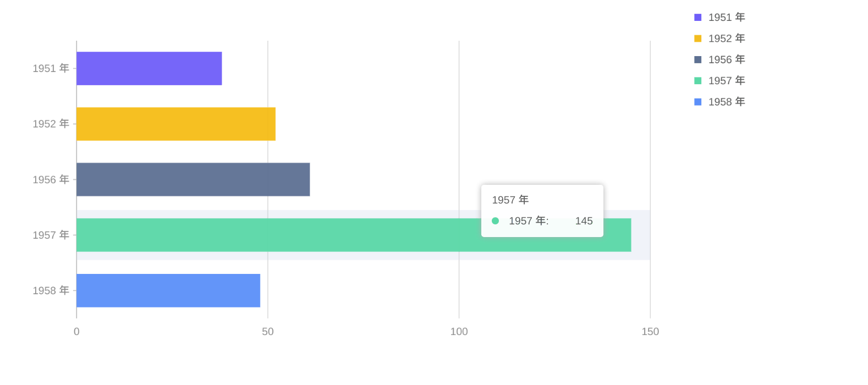Select the purple 1951 年 bar
868x385 pixels.
[x=149, y=69]
